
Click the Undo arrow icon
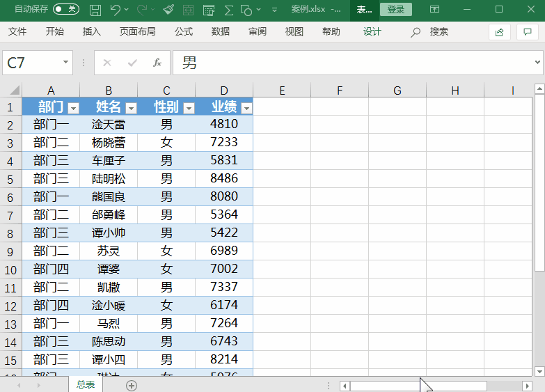(116, 10)
